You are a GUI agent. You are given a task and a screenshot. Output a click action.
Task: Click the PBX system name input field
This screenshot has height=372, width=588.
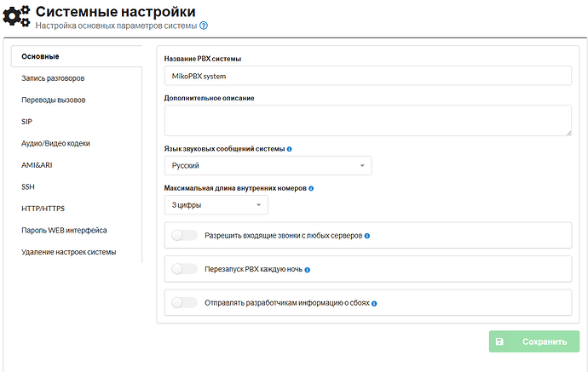coord(366,76)
